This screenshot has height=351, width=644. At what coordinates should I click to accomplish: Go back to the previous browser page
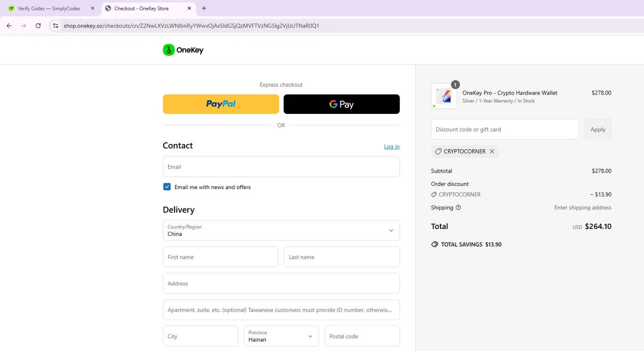pos(9,26)
